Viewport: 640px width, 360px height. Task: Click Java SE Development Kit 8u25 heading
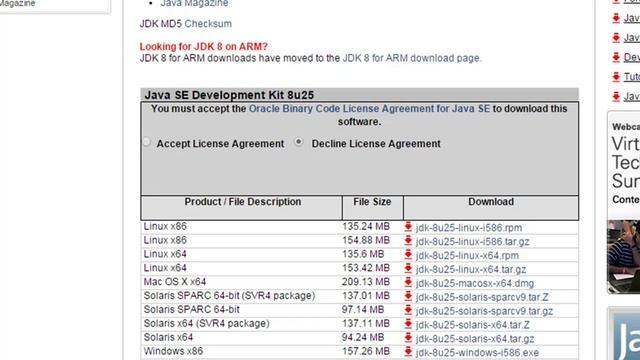coord(229,95)
